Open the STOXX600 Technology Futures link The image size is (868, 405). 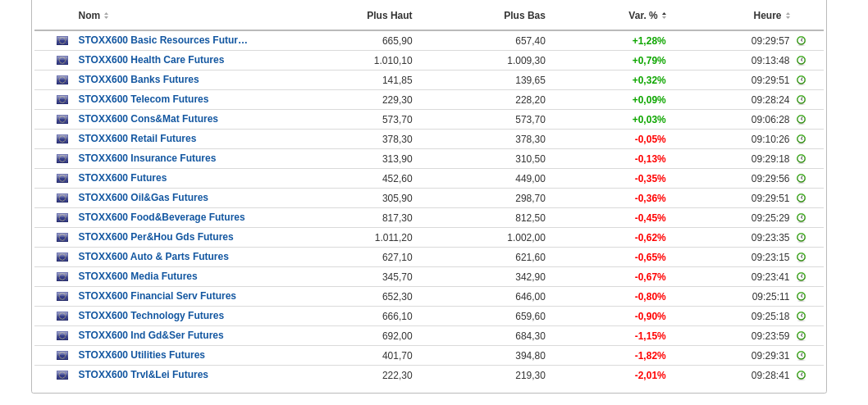[151, 316]
